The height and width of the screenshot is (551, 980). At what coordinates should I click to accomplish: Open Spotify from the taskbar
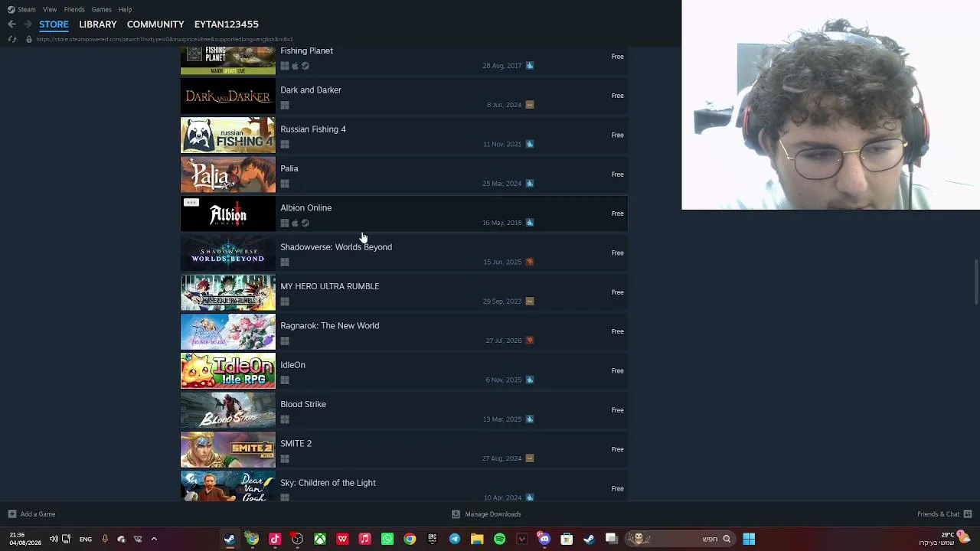point(500,539)
